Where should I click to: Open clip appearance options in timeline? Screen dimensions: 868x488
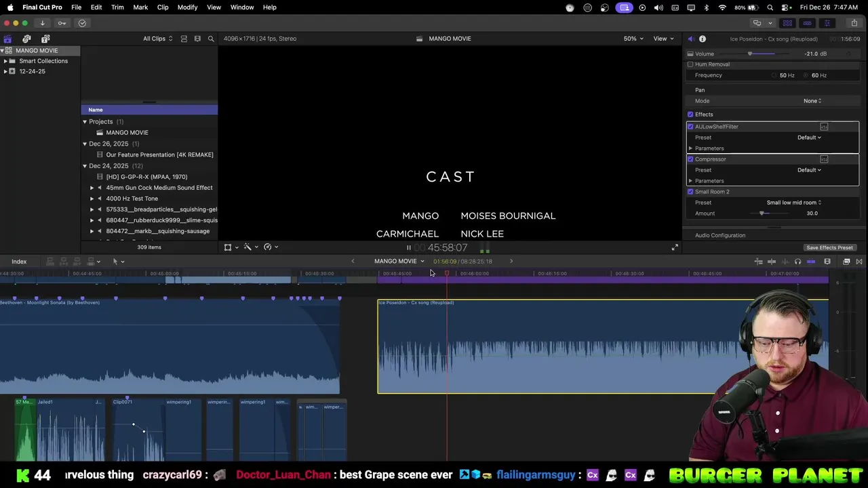click(827, 262)
